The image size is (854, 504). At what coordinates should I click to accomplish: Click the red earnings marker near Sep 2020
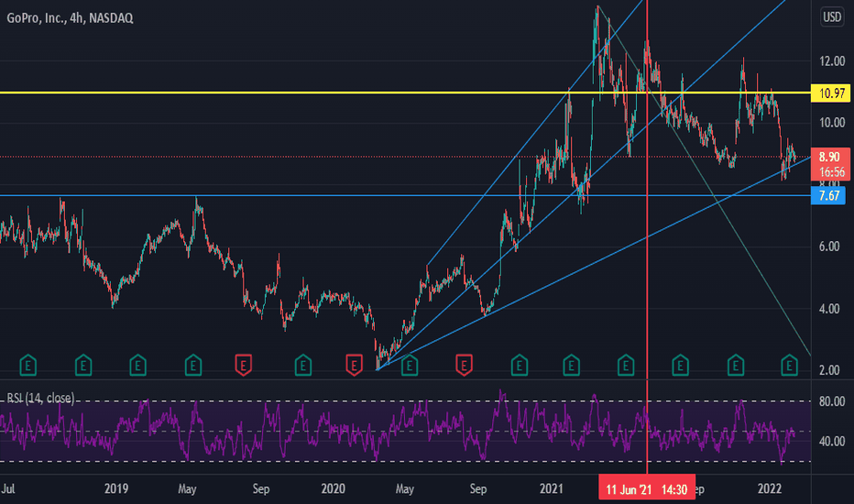pyautogui.click(x=464, y=365)
